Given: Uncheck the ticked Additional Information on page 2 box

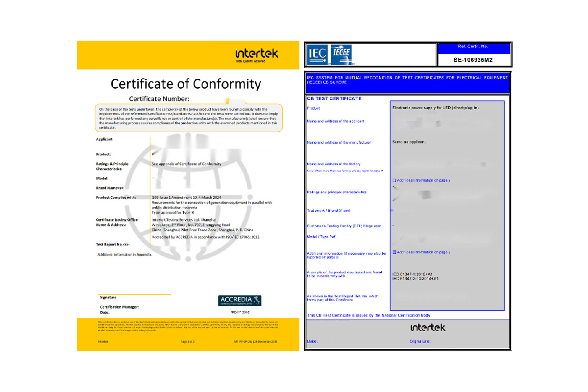Looking at the screenshot, I should pos(394,252).
